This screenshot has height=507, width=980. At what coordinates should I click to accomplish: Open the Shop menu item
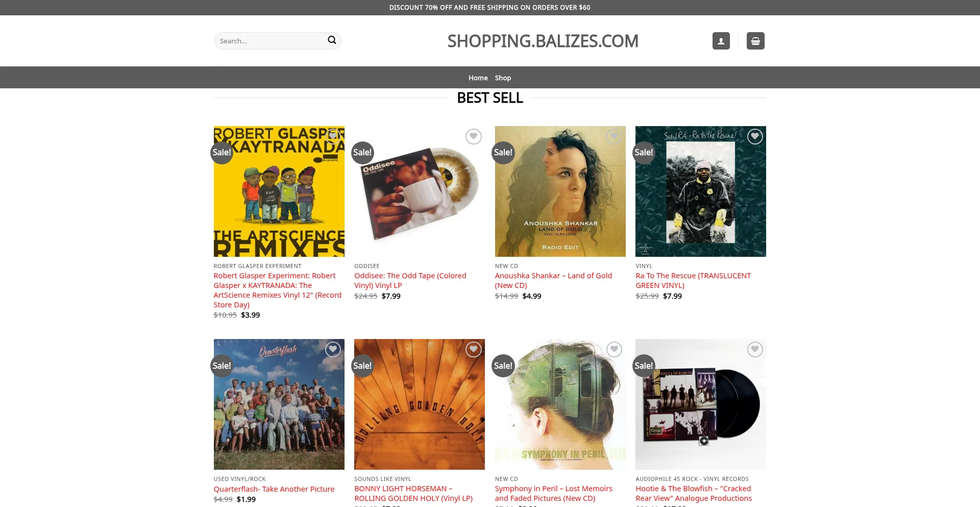(503, 78)
